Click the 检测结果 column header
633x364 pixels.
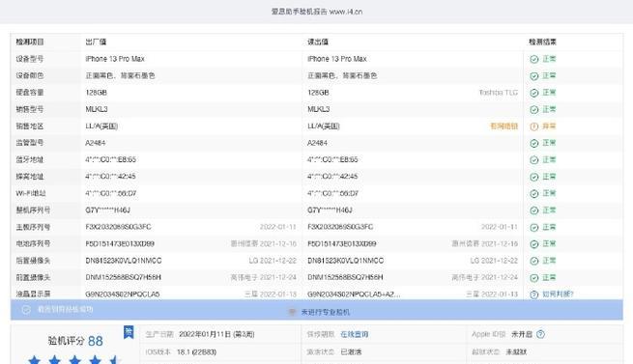[542, 42]
